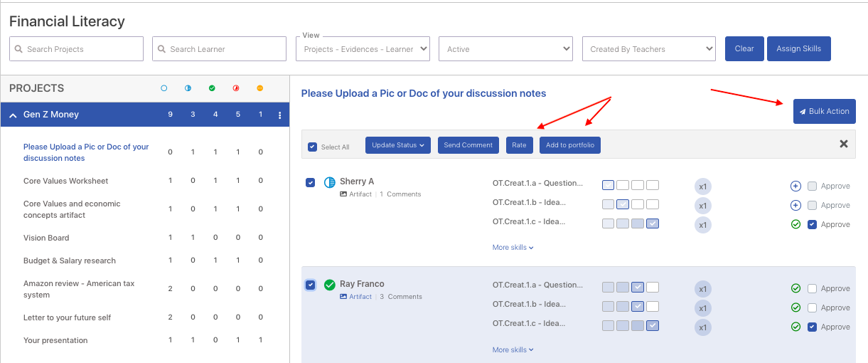Click the Bulk Action button
The height and width of the screenshot is (363, 868).
pos(825,111)
